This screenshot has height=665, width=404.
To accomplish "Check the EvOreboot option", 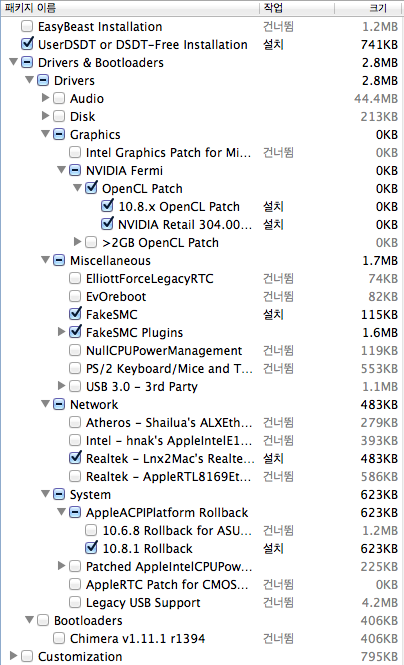I will pos(75,296).
